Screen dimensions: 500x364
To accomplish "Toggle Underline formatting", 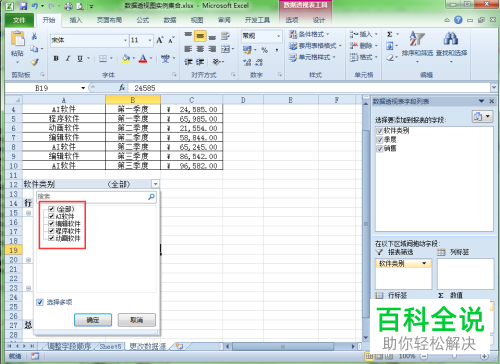I will pos(80,59).
